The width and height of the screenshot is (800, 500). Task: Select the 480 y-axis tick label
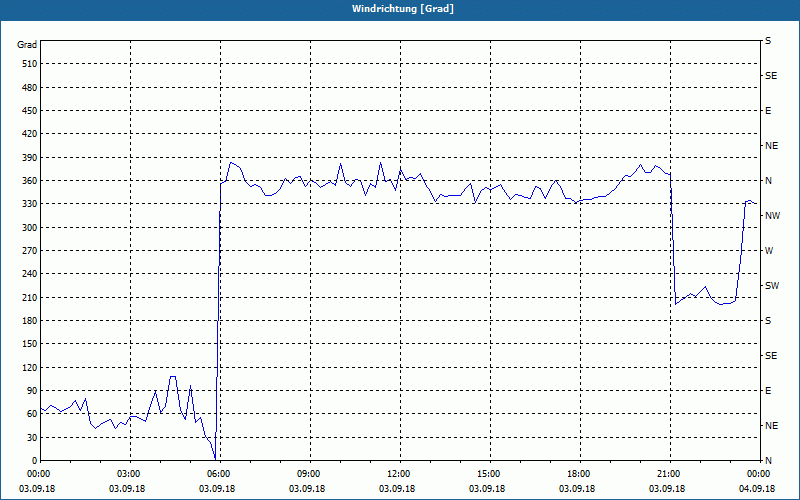click(30, 88)
